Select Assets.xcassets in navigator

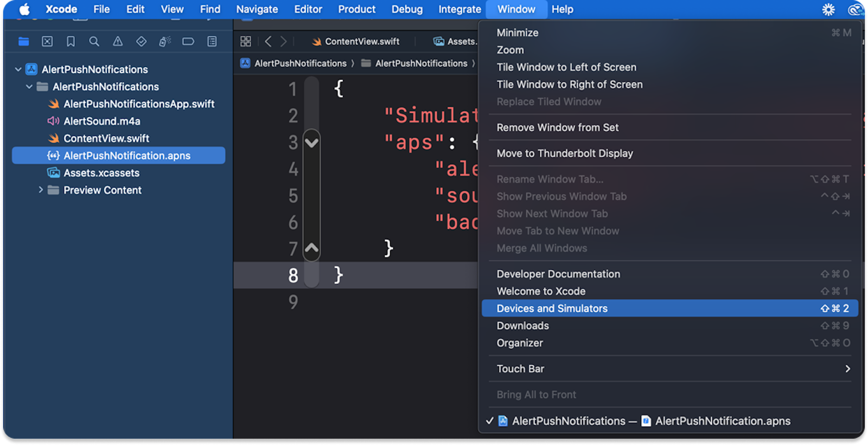tap(101, 173)
